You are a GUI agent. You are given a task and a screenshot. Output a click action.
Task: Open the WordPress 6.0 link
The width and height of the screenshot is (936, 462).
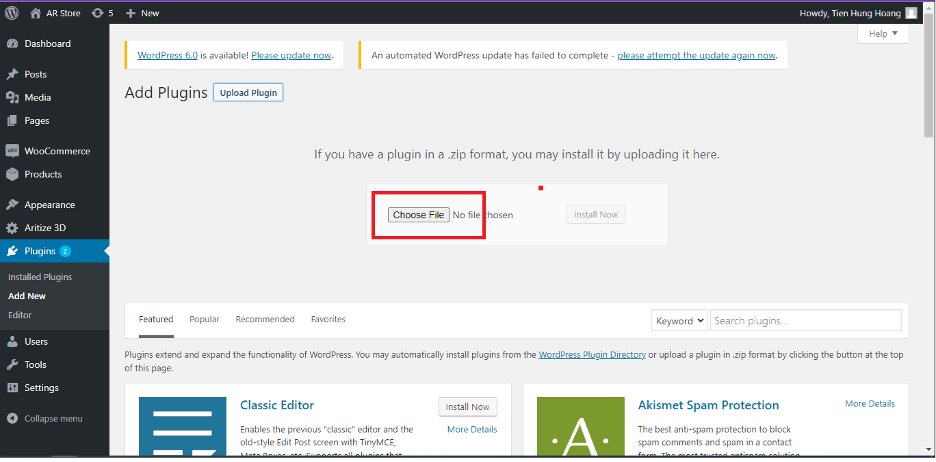168,55
